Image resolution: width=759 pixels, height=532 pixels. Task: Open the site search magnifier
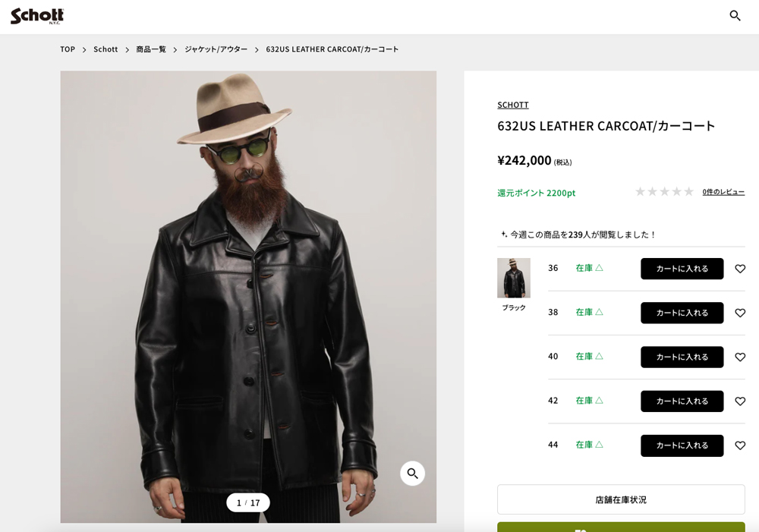click(734, 14)
